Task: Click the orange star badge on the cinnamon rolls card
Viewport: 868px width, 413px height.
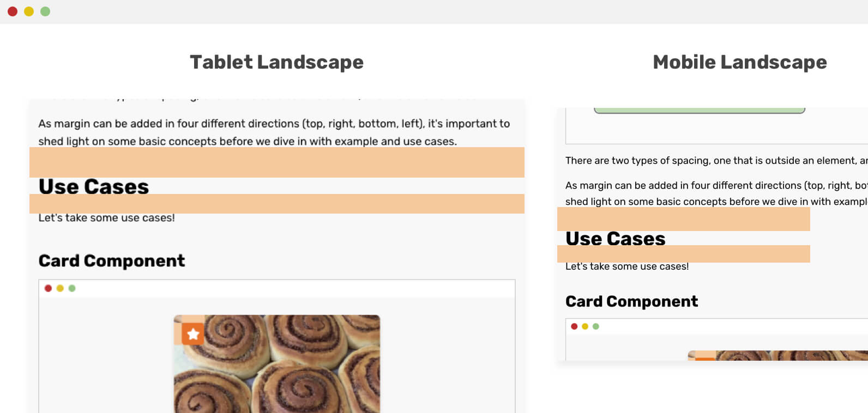Action: (192, 334)
